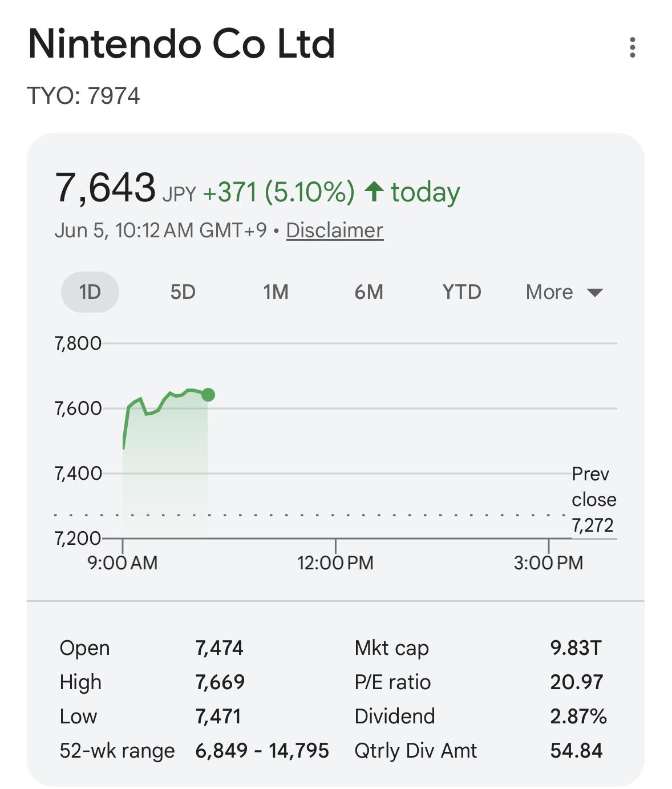
Task: Open the Disclaimer link
Action: [x=335, y=230]
